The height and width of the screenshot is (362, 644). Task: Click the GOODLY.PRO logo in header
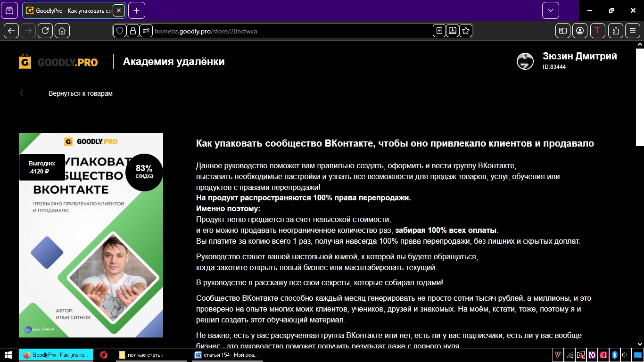pyautogui.click(x=58, y=62)
